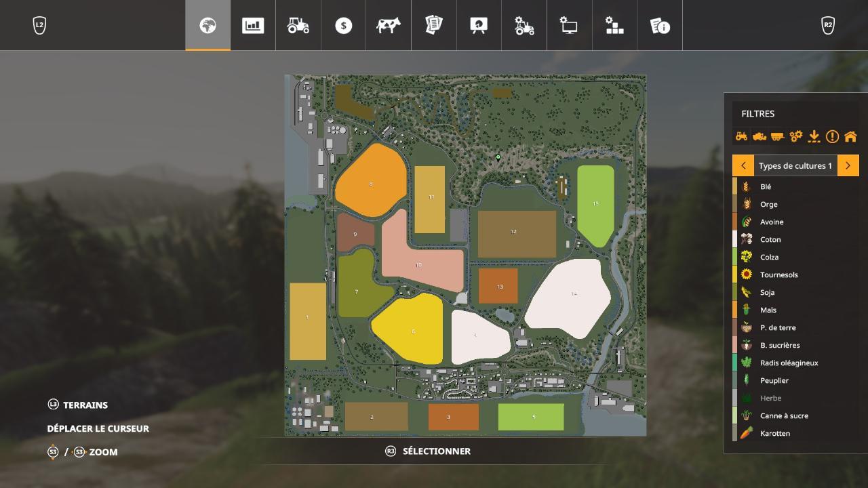Click the Colza flower icon

pyautogui.click(x=747, y=257)
